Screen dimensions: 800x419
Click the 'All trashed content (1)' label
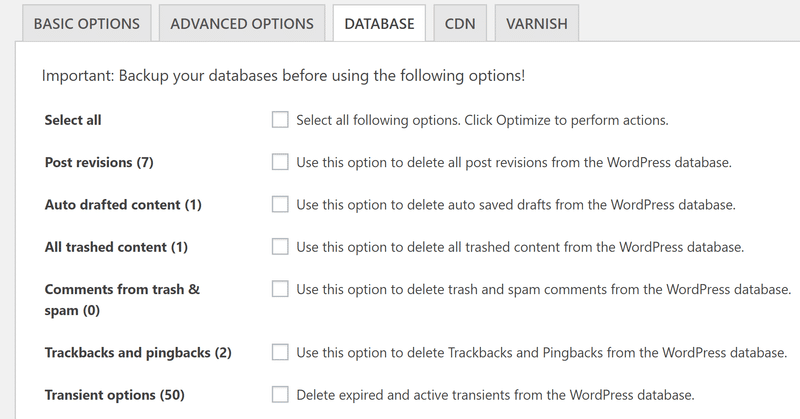click(116, 246)
